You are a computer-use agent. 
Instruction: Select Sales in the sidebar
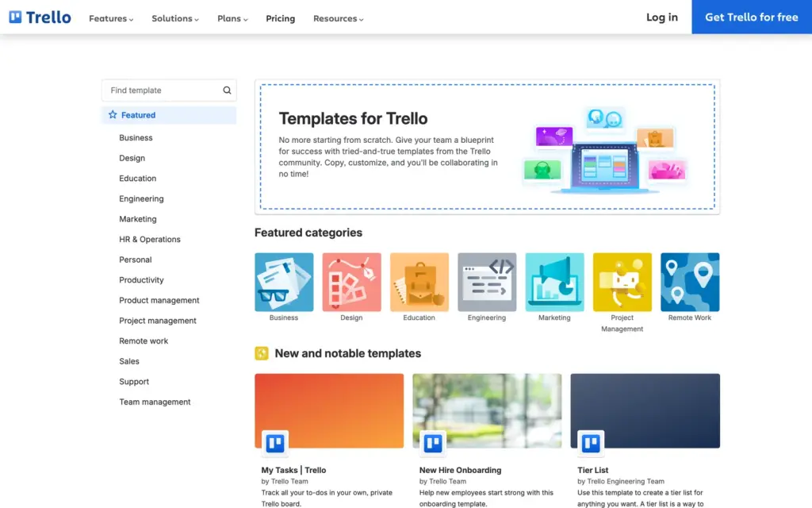[129, 361]
